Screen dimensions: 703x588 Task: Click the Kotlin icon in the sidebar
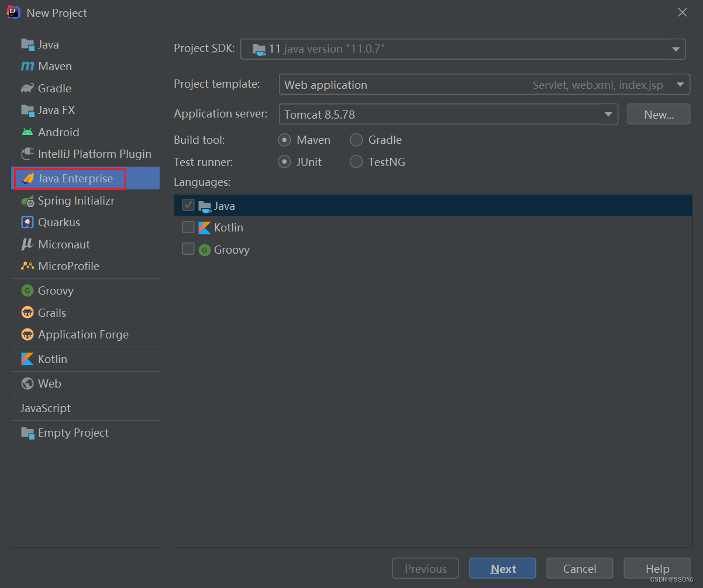point(27,359)
